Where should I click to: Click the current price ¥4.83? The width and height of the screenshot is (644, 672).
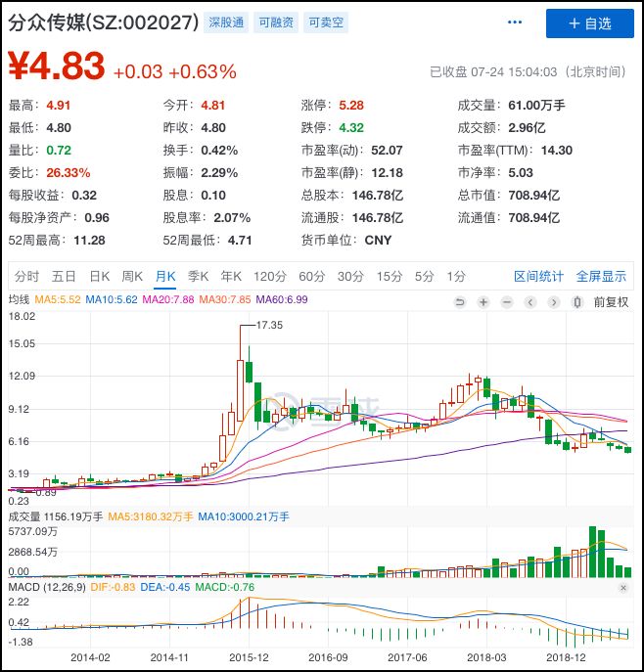point(56,66)
